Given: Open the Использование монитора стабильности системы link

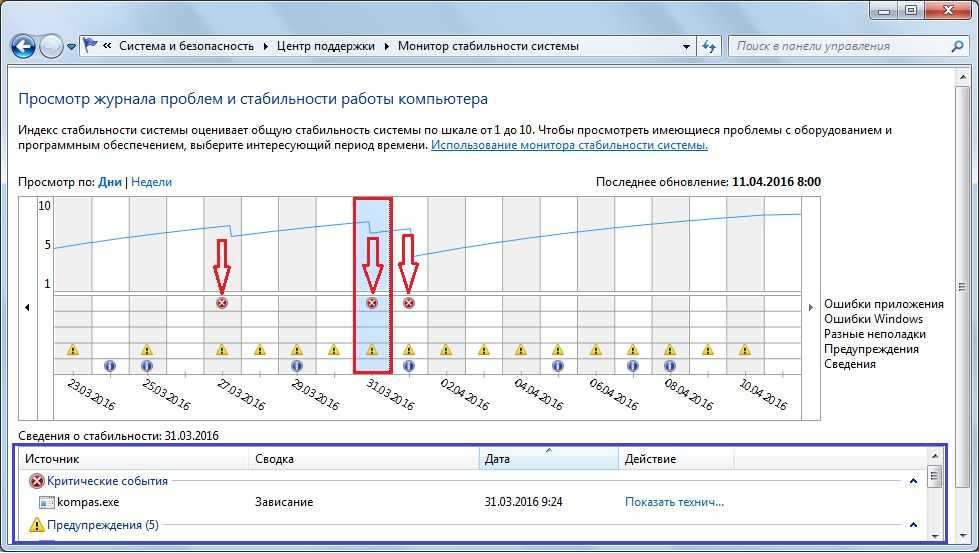Looking at the screenshot, I should 569,145.
